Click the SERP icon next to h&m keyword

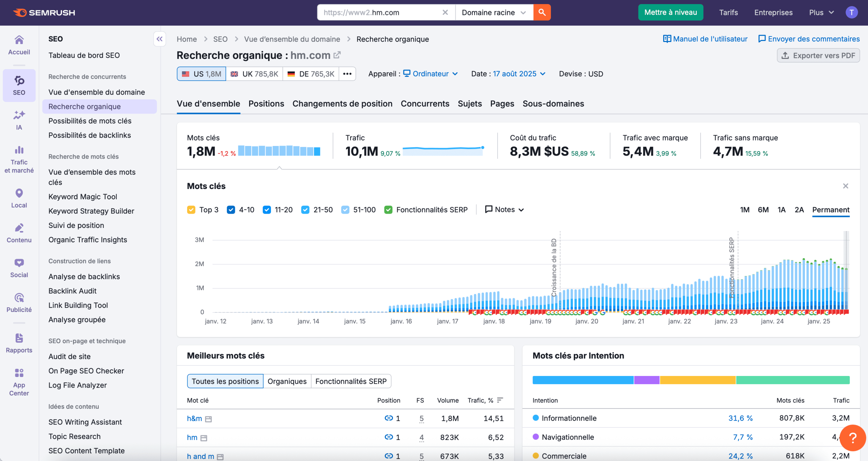click(209, 419)
